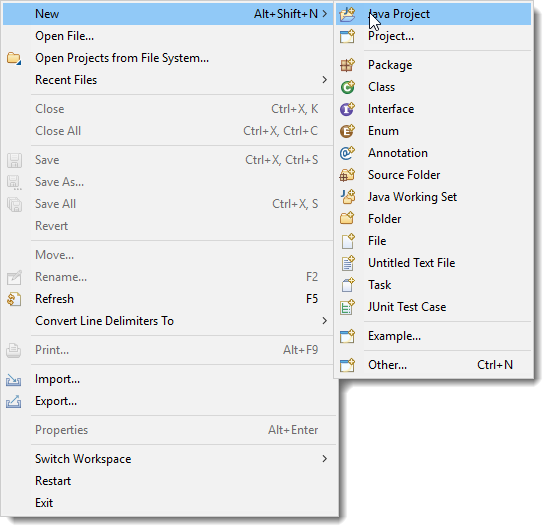Viewport: 549px width, 532px height.
Task: Click the Other... wizard icon
Action: tap(347, 365)
